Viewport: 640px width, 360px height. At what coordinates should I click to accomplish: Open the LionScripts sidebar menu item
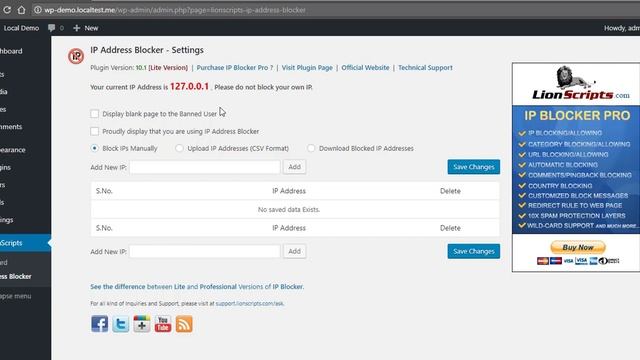tap(25, 243)
